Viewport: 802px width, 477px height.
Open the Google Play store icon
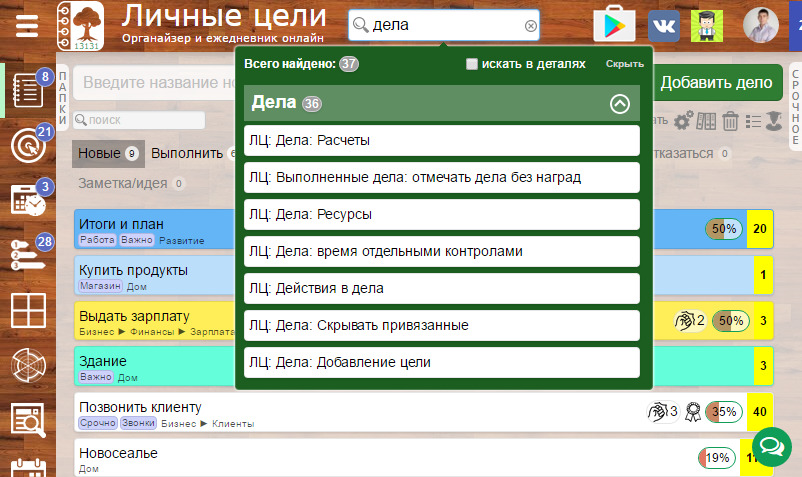[x=614, y=25]
